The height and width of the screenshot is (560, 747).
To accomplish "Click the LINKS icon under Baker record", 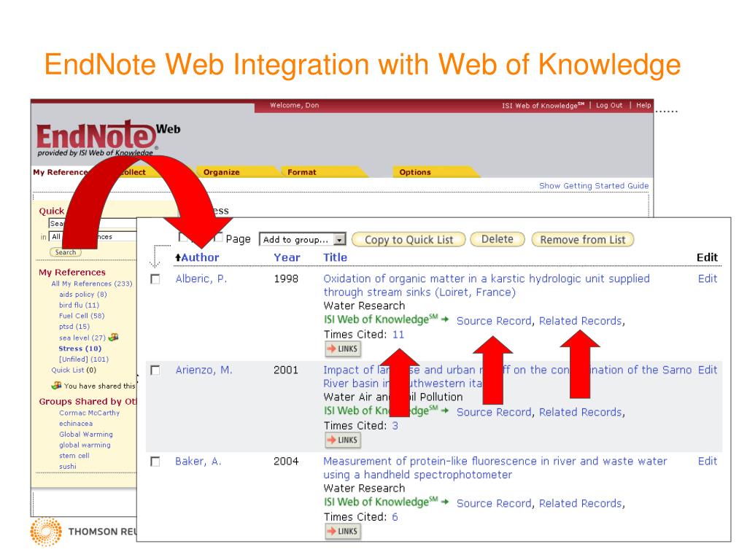I will pos(343,532).
